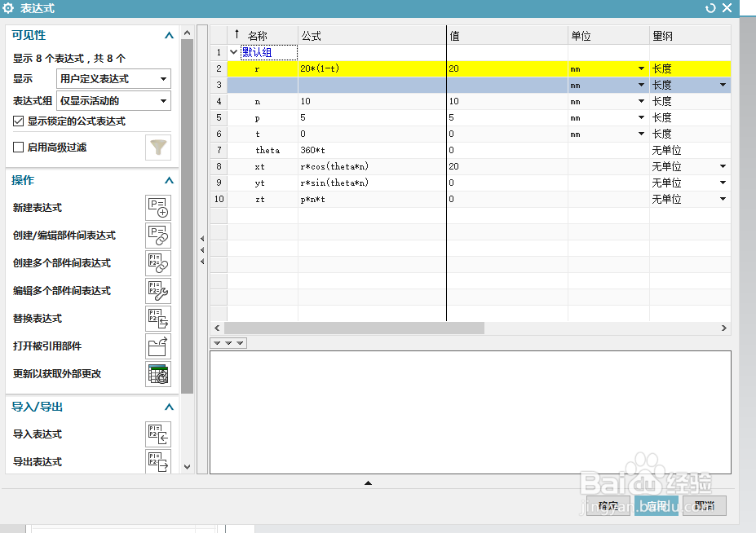
Task: Click the left panel scroll down arrow
Action: pyautogui.click(x=187, y=466)
